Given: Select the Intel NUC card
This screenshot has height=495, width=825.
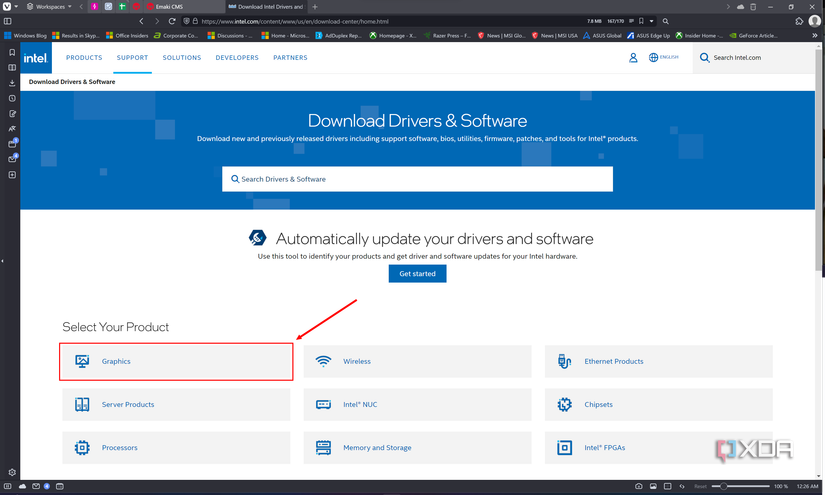Looking at the screenshot, I should [x=417, y=405].
